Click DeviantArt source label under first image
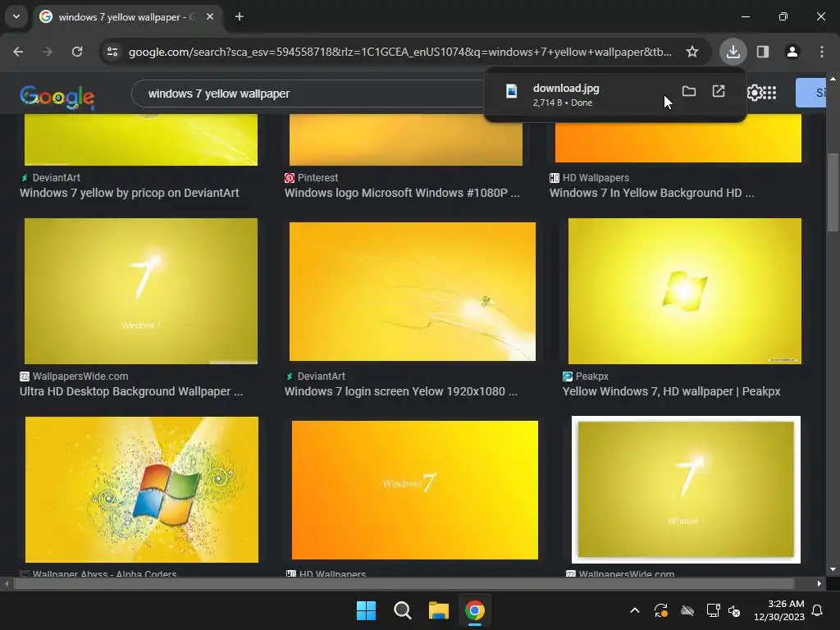The width and height of the screenshot is (840, 630). tap(56, 178)
